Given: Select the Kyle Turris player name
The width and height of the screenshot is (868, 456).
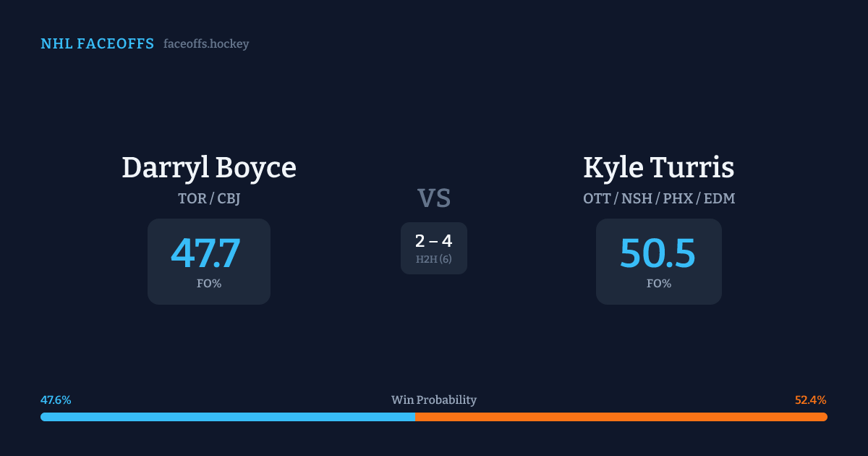Looking at the screenshot, I should [x=658, y=167].
